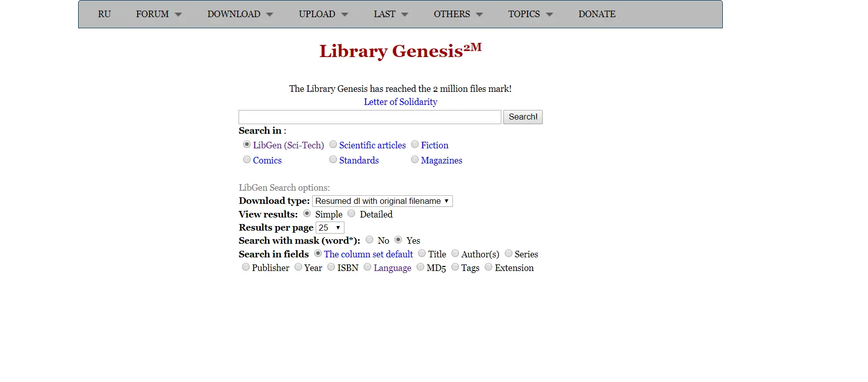Viewport: 868px width, 382px height.
Task: Choose Detailed view results option
Action: (x=352, y=213)
